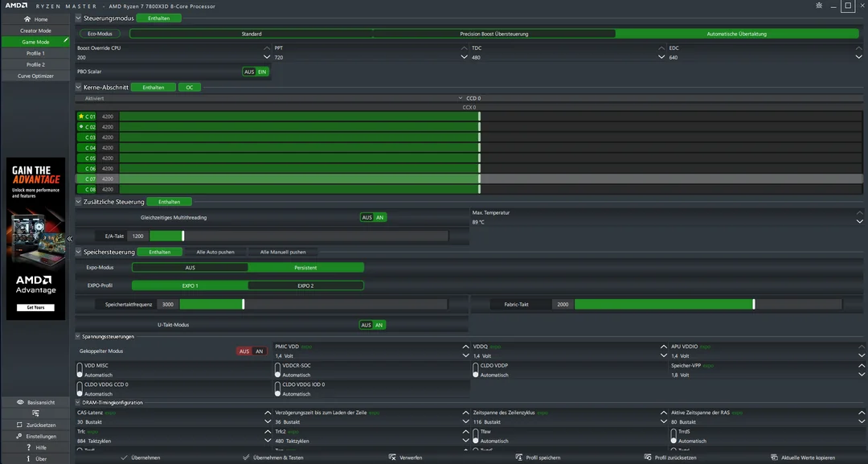Select the Standard control mode

pyautogui.click(x=252, y=34)
